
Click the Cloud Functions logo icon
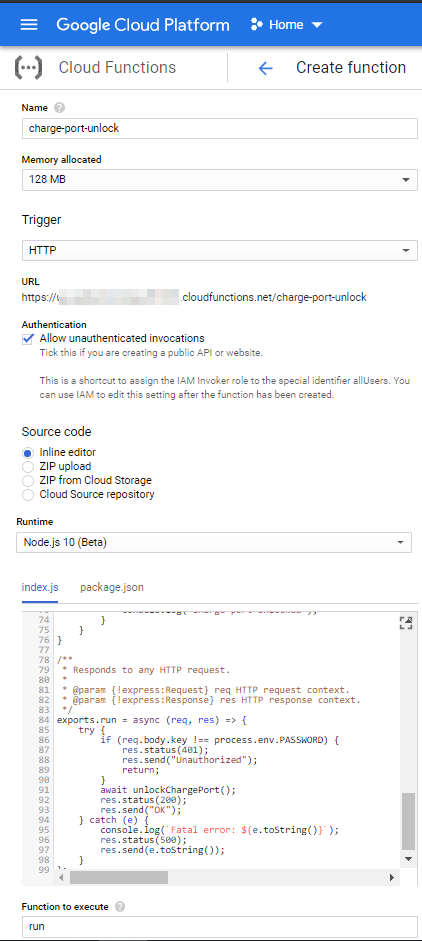point(28,68)
